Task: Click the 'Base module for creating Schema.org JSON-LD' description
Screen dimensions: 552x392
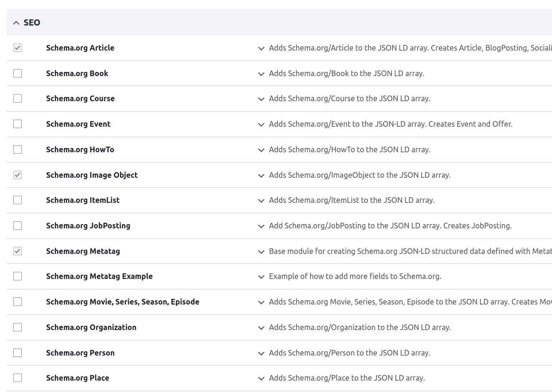Action: point(410,252)
